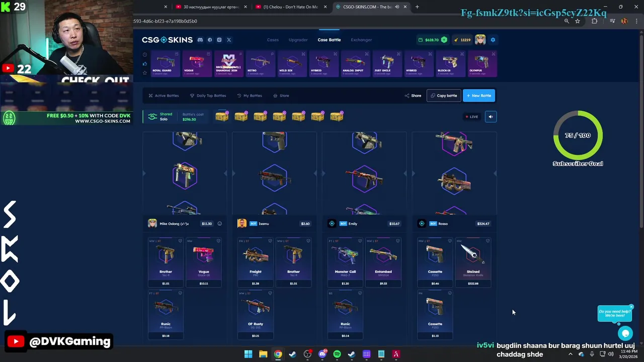The height and width of the screenshot is (362, 644).
Task: Click the JUST SMILE recent drop card
Action: [x=386, y=63]
